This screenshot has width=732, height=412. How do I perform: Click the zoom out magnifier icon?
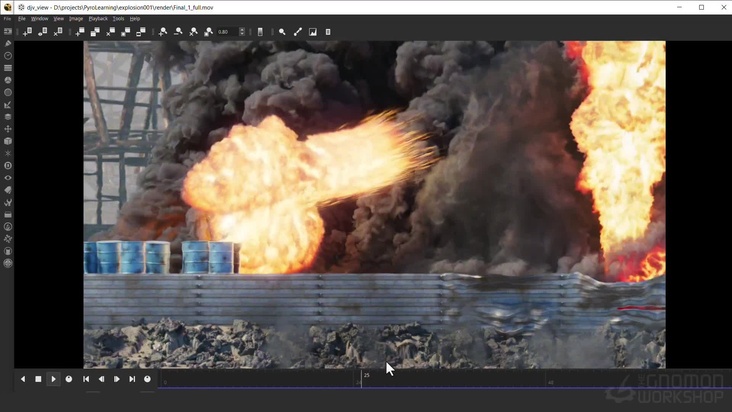[178, 32]
